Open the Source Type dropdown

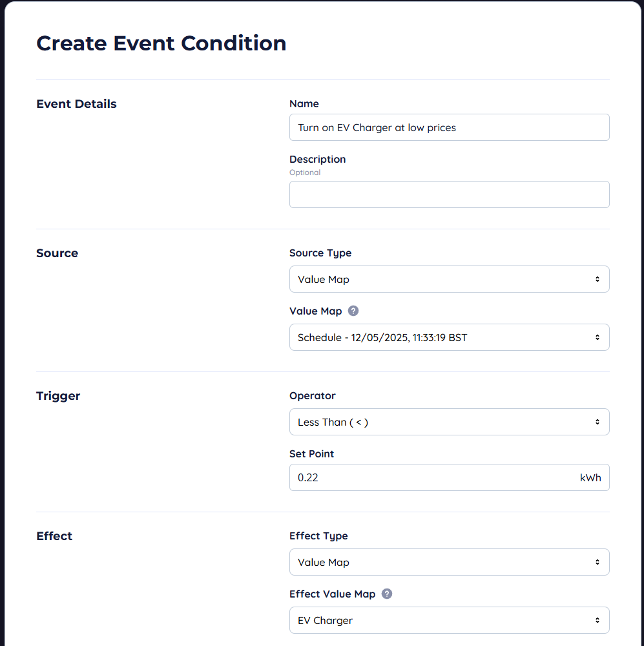(x=449, y=279)
